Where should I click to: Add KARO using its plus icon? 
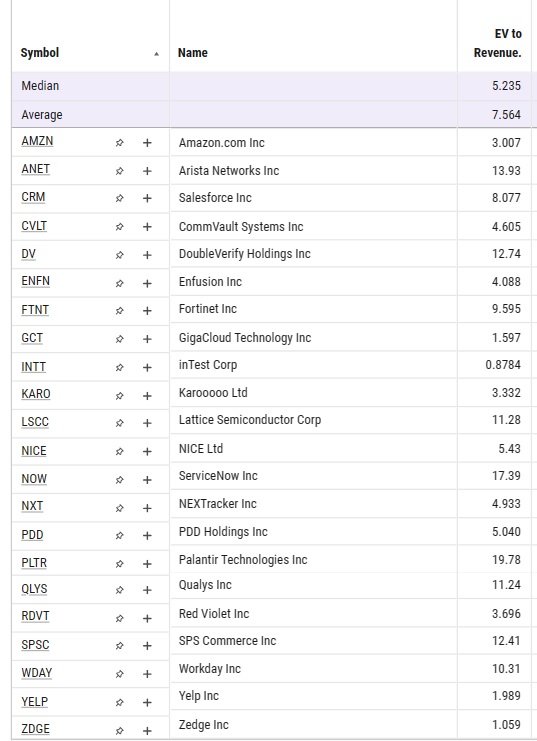[x=147, y=396]
